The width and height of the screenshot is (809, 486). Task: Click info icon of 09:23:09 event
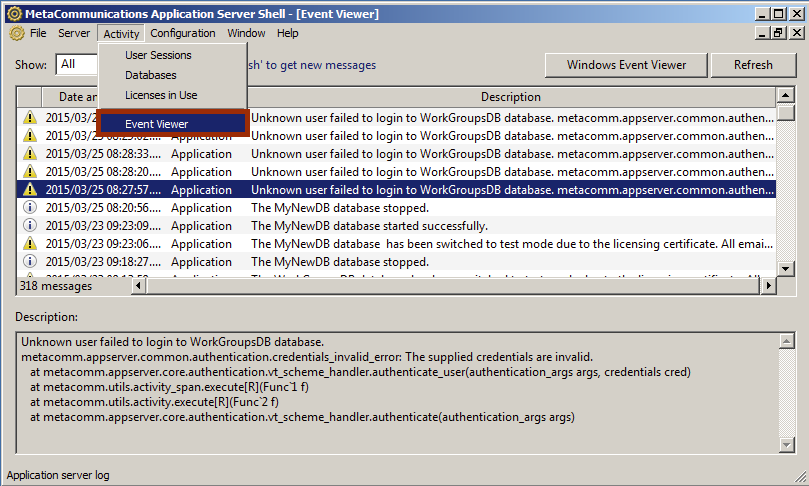[30, 225]
